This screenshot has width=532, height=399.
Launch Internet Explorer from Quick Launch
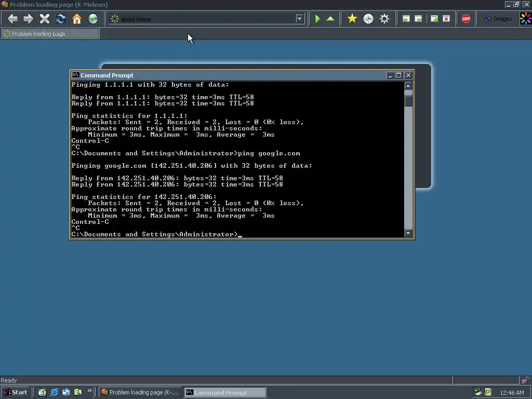pyautogui.click(x=54, y=392)
